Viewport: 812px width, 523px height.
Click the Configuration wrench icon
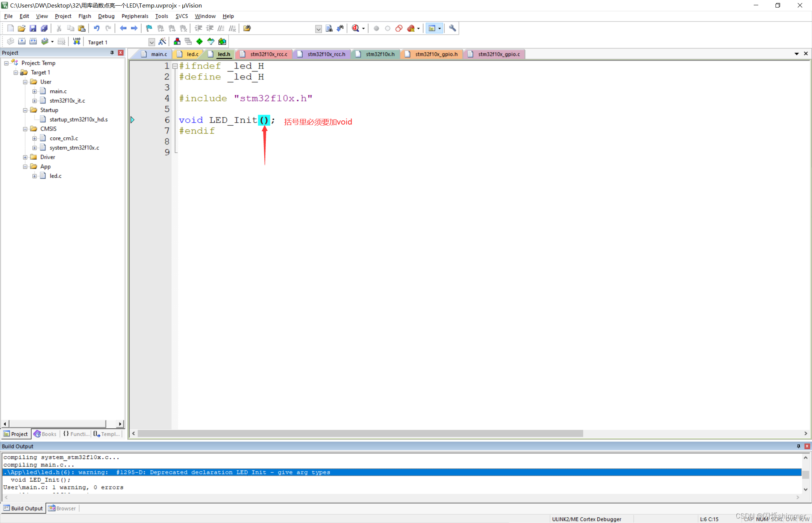coord(453,28)
